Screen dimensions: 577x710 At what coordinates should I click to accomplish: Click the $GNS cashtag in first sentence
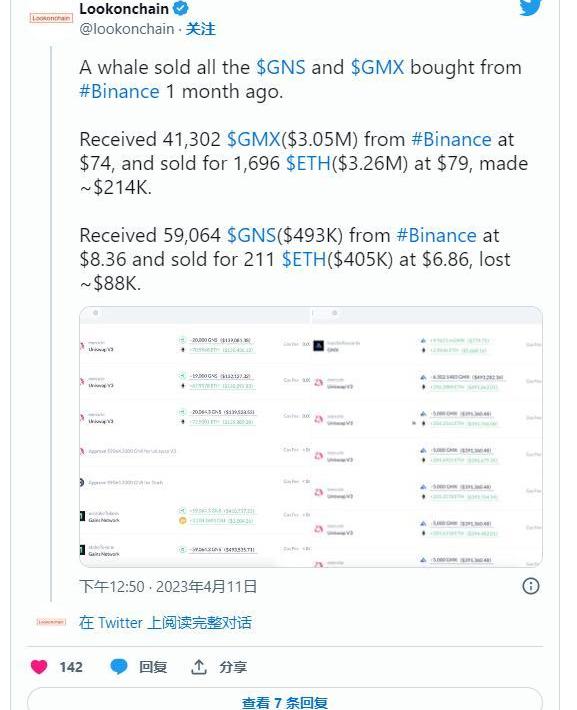[281, 67]
